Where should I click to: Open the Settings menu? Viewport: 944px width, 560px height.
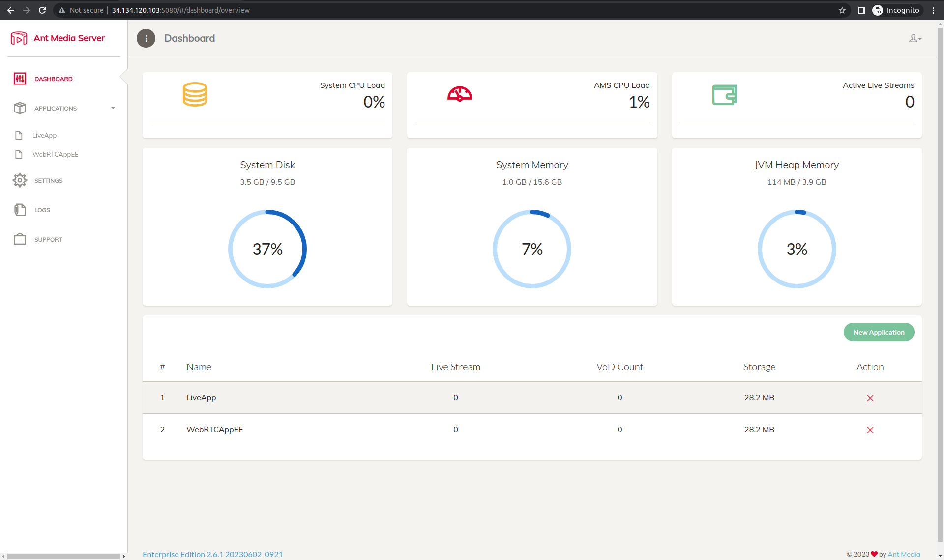(x=48, y=181)
